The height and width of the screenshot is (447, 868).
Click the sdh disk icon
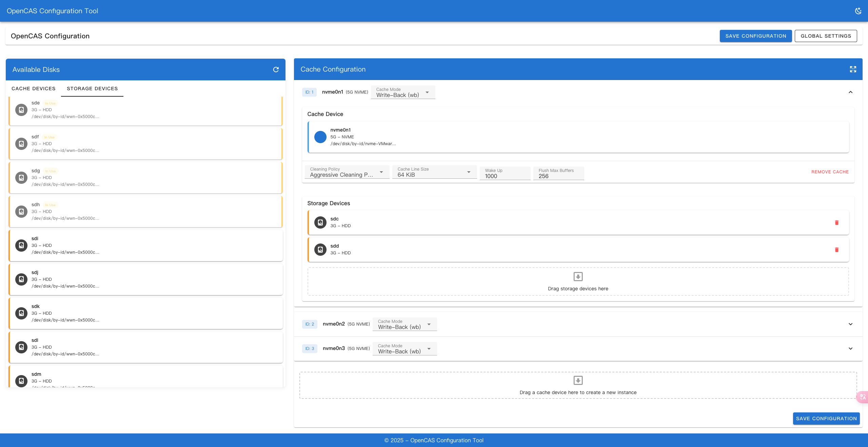(21, 212)
